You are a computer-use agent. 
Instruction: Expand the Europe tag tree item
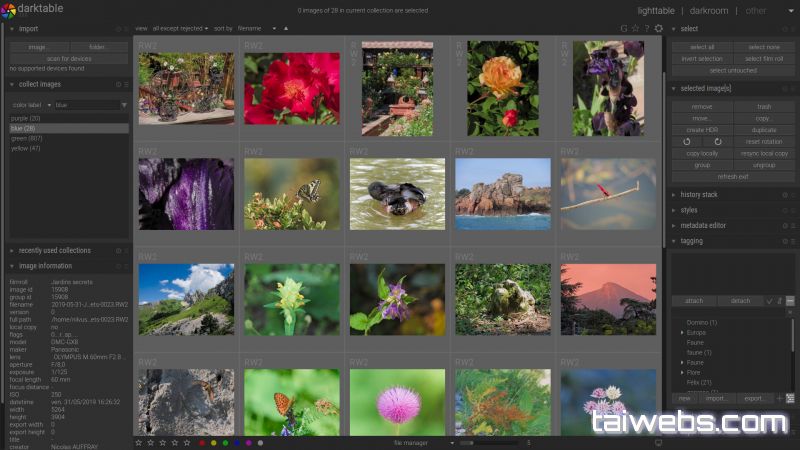tap(683, 332)
